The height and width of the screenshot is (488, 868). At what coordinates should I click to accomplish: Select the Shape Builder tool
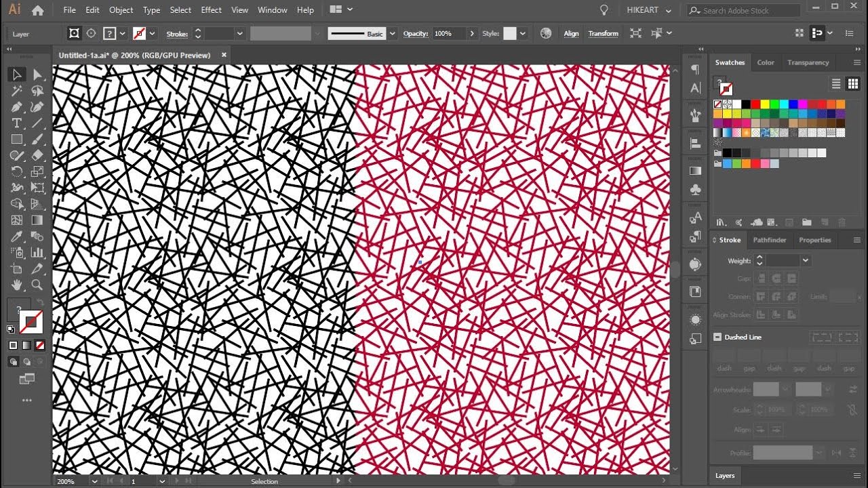pos(17,204)
